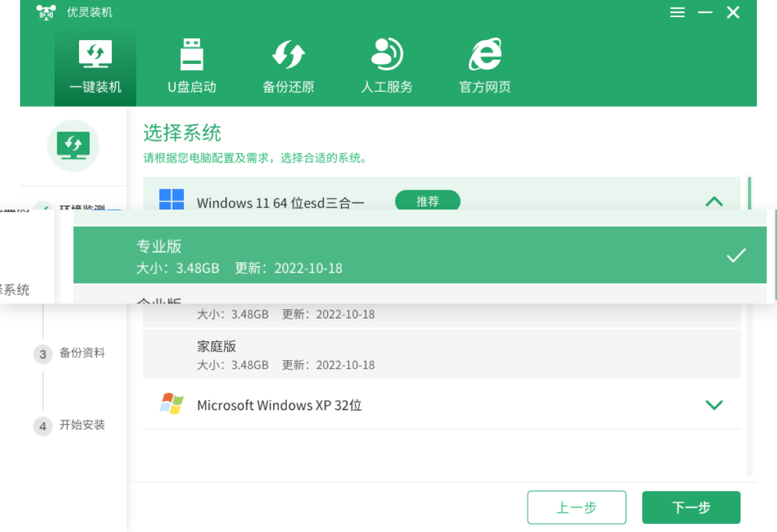Click the round monitor icon in sidebar
The image size is (777, 532).
(x=73, y=146)
